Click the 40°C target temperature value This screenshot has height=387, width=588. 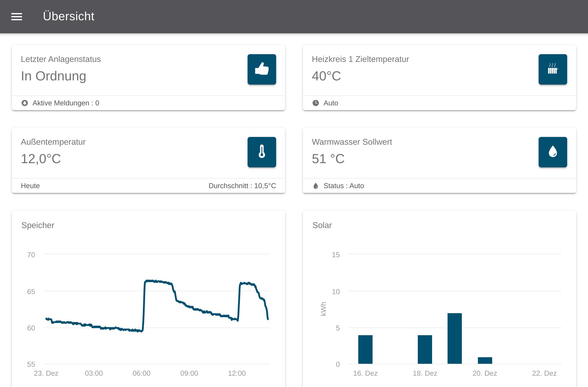coord(326,76)
